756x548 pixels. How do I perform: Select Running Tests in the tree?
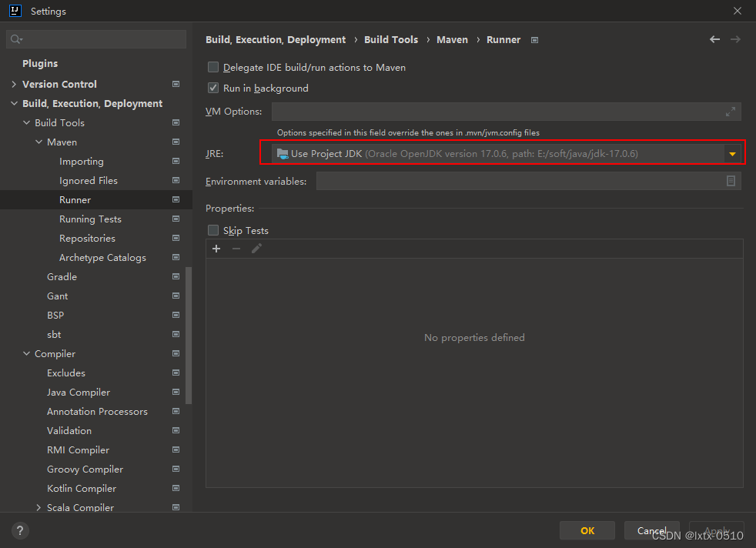tap(90, 219)
